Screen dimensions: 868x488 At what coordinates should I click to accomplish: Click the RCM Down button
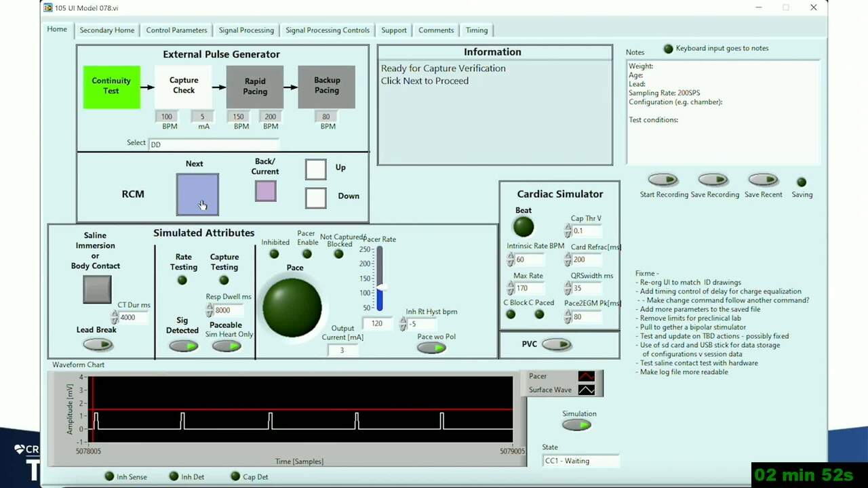coord(315,197)
